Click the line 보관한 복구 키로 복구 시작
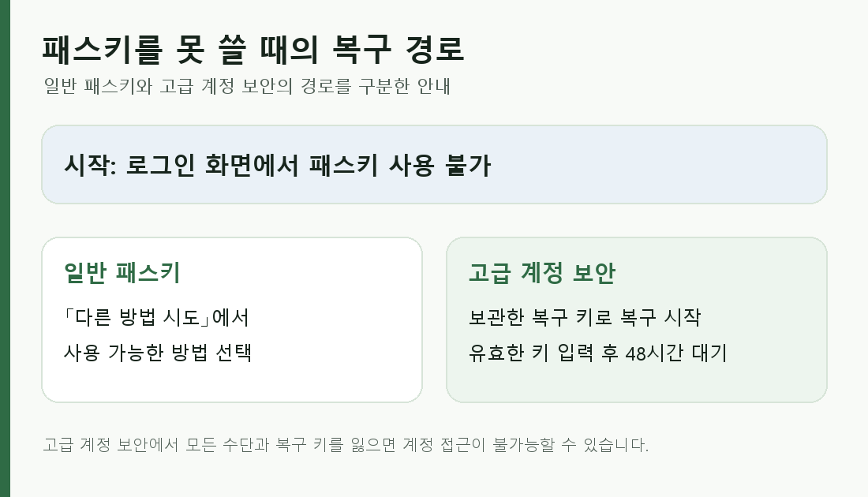 pos(585,317)
